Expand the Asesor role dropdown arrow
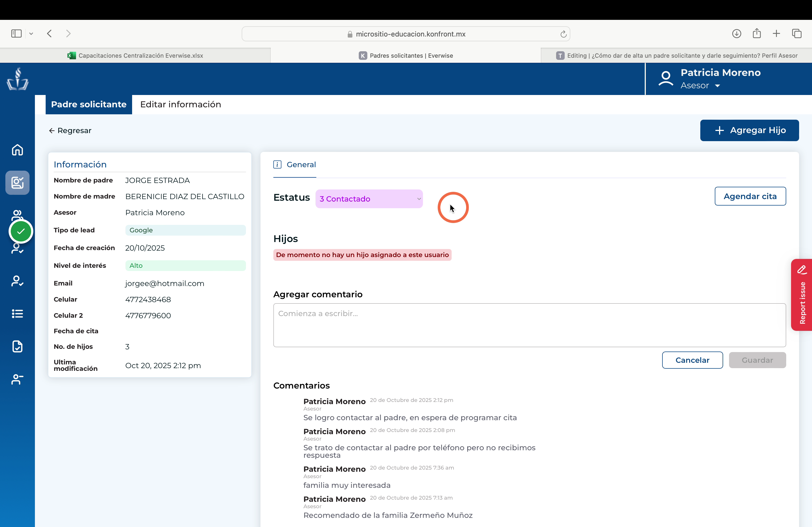 pos(717,86)
